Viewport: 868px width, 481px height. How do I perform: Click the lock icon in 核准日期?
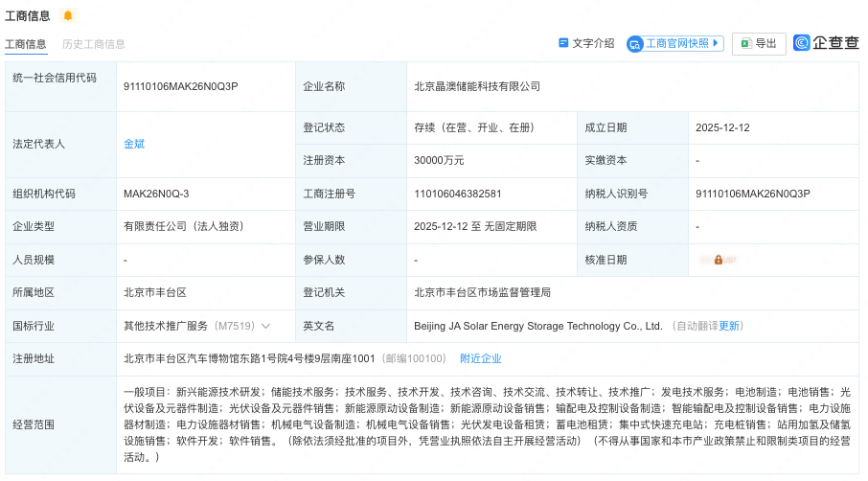(x=718, y=260)
